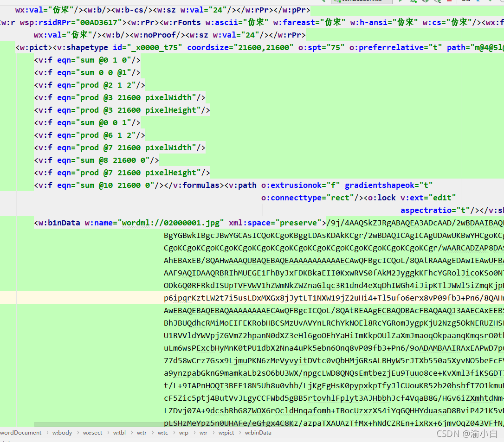Click the base64 line starting cF5Zic5ptj4ButVv

click(x=334, y=398)
